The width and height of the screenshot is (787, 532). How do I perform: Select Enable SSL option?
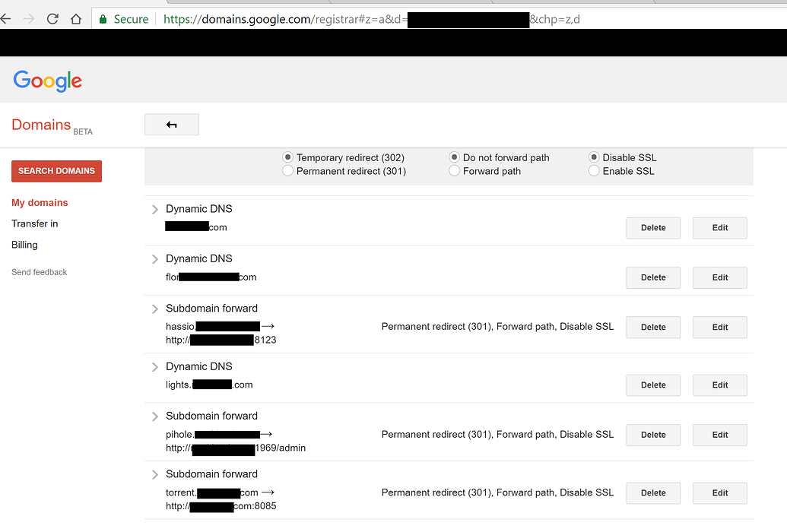point(594,171)
